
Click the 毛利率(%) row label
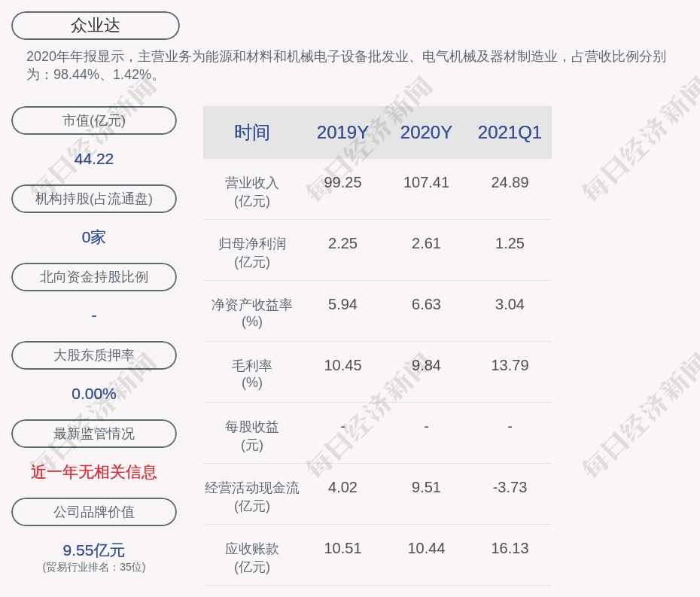(252, 374)
